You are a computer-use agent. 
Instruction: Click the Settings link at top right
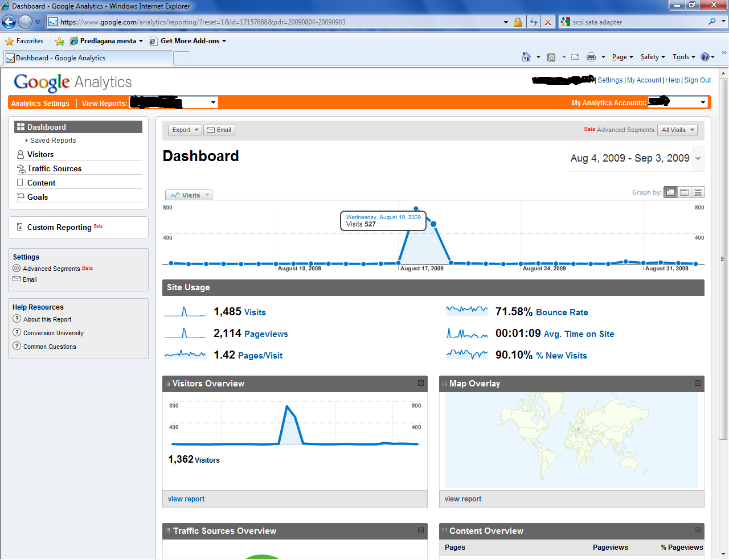[610, 80]
